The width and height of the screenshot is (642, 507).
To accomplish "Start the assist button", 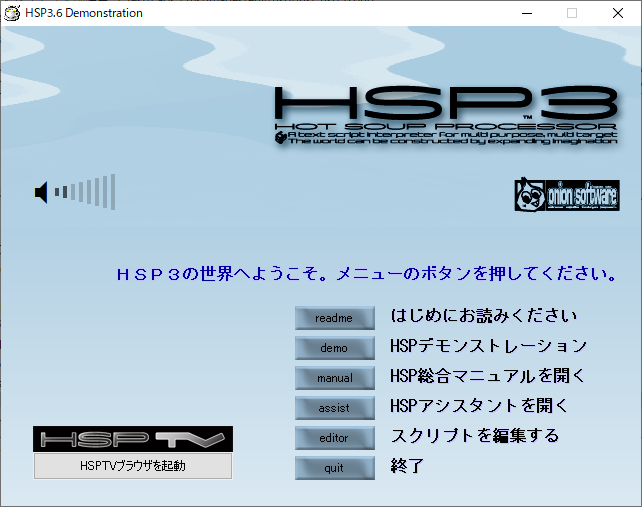I will [x=334, y=408].
